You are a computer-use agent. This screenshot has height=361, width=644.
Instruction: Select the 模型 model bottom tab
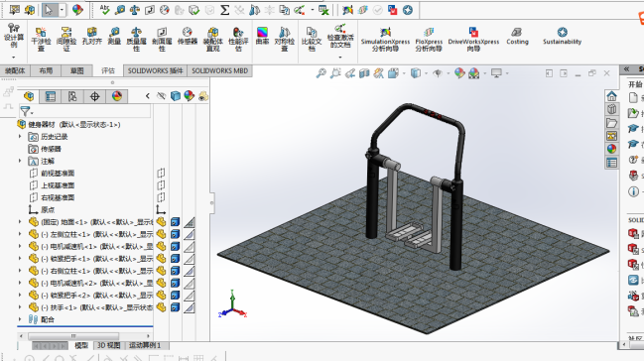click(x=81, y=345)
